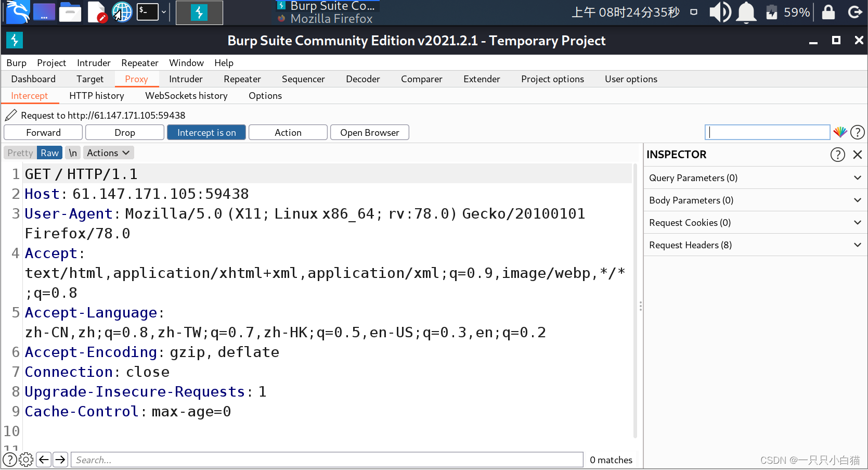Click the pencil edit icon beside request target
Image resolution: width=868 pixels, height=470 pixels.
click(11, 115)
